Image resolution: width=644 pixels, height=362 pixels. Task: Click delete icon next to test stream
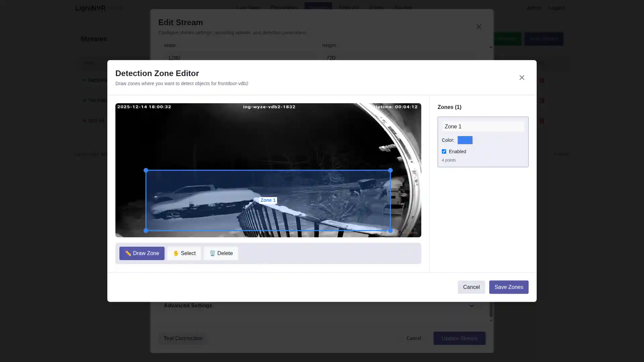[x=542, y=121]
